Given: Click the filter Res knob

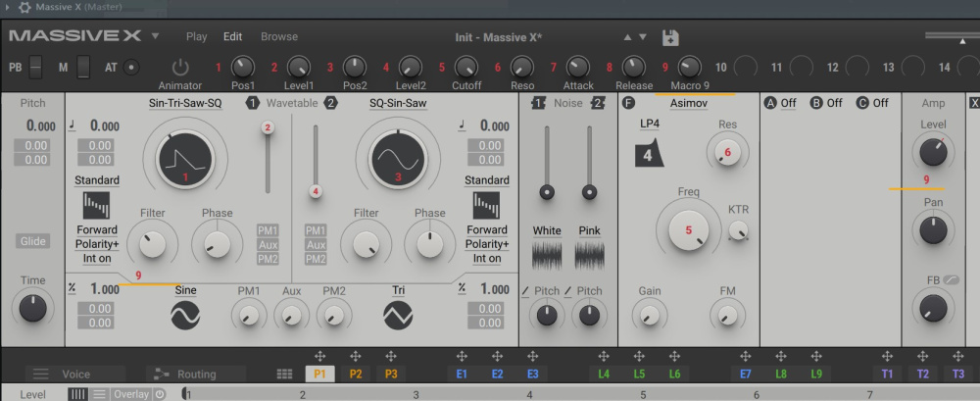Looking at the screenshot, I should click(x=727, y=151).
